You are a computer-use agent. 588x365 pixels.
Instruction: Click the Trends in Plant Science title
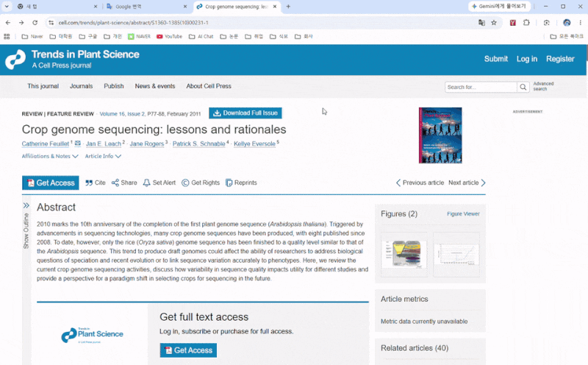85,54
